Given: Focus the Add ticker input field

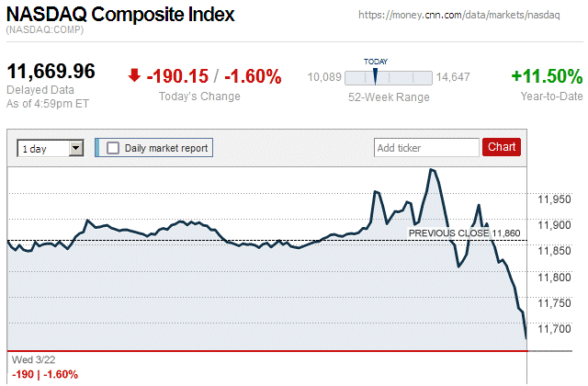Looking at the screenshot, I should tap(426, 147).
